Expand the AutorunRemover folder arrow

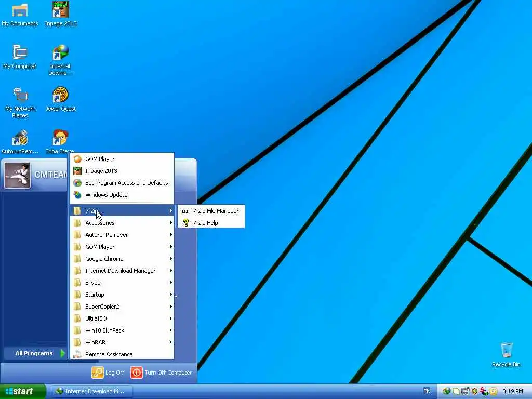[170, 235]
